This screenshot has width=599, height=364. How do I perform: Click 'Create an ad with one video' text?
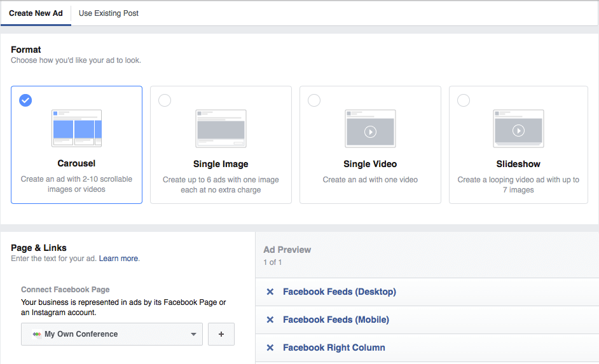coord(370,180)
